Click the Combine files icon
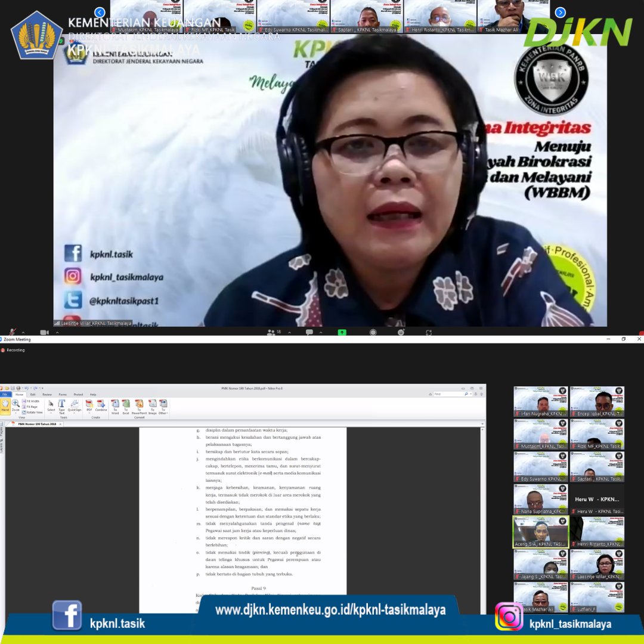 [x=101, y=405]
